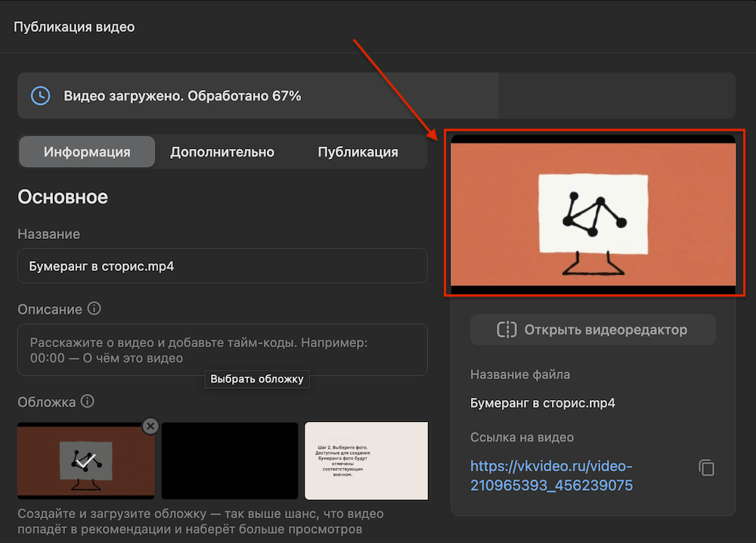Viewport: 756px width, 543px height.
Task: Click Открыть видеоредактор button
Action: tap(593, 330)
